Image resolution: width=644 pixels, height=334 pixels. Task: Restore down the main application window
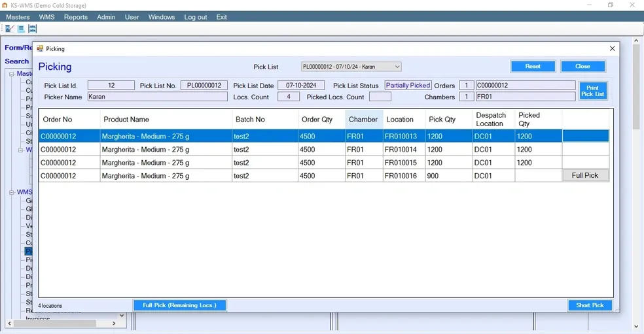[610, 5]
